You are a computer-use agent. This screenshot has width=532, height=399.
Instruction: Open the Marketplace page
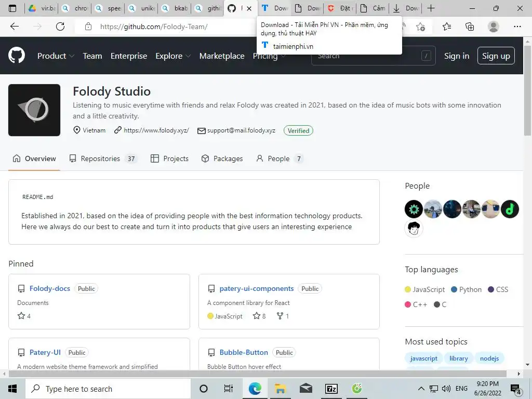click(x=222, y=56)
